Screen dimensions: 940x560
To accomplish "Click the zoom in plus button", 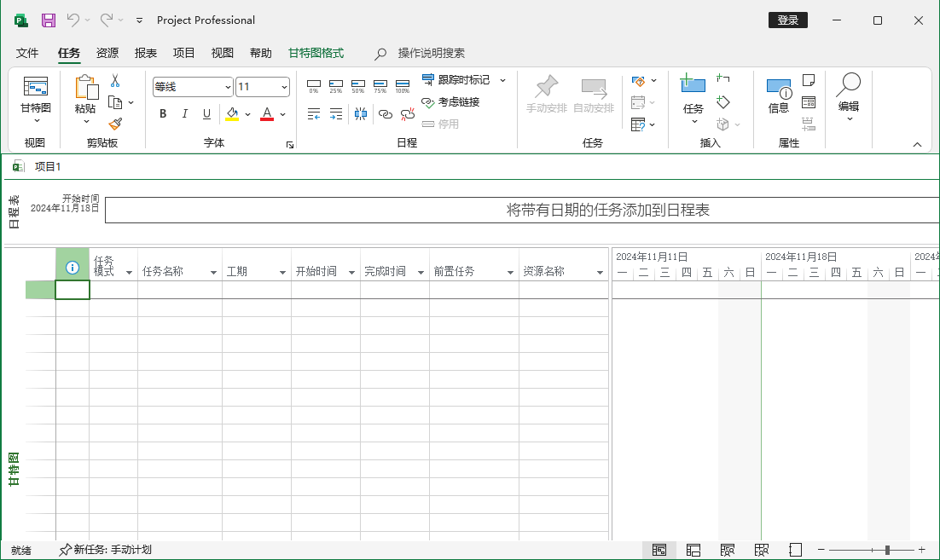I will point(921,550).
